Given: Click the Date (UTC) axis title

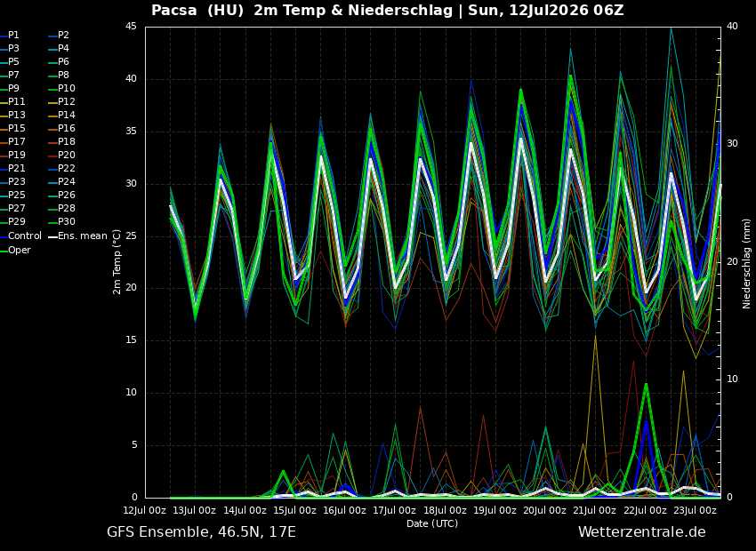Looking at the screenshot, I should [432, 523].
